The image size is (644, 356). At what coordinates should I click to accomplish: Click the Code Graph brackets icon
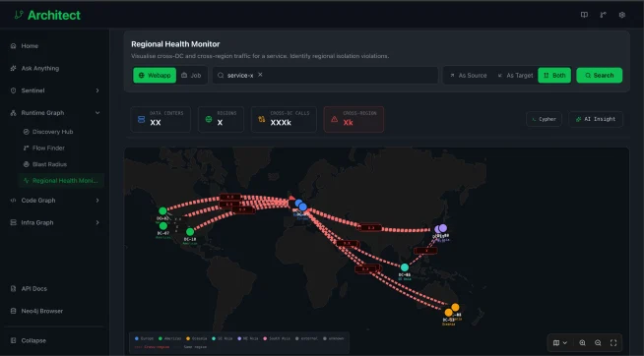[x=13, y=201]
